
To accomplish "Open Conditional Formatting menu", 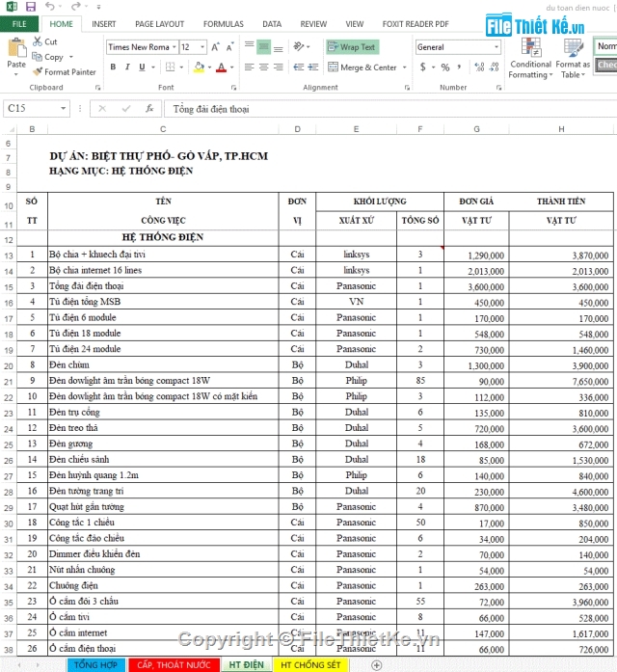I will pyautogui.click(x=530, y=58).
